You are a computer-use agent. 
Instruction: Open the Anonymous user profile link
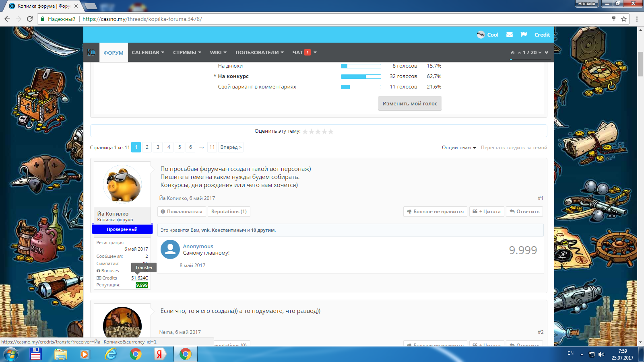[x=198, y=247]
